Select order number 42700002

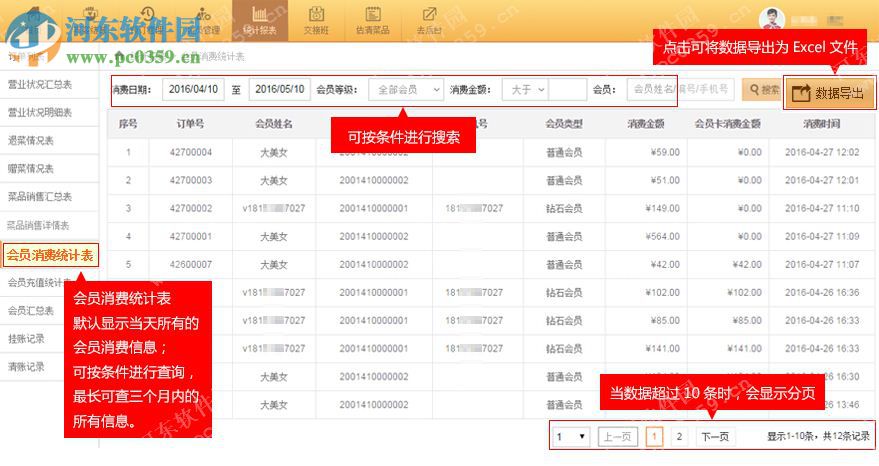click(x=191, y=208)
